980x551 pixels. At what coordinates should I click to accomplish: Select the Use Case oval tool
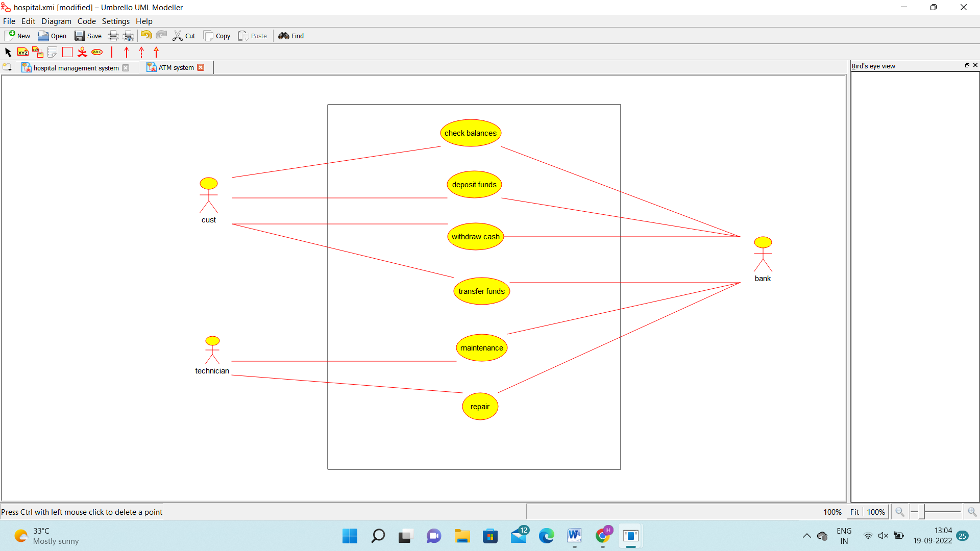point(97,52)
